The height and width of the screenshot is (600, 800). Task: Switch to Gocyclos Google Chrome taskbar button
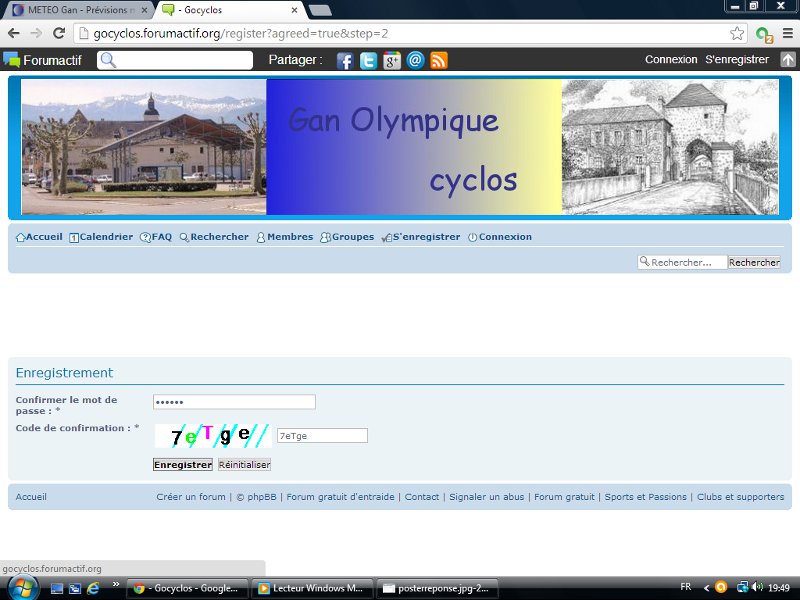click(x=187, y=588)
